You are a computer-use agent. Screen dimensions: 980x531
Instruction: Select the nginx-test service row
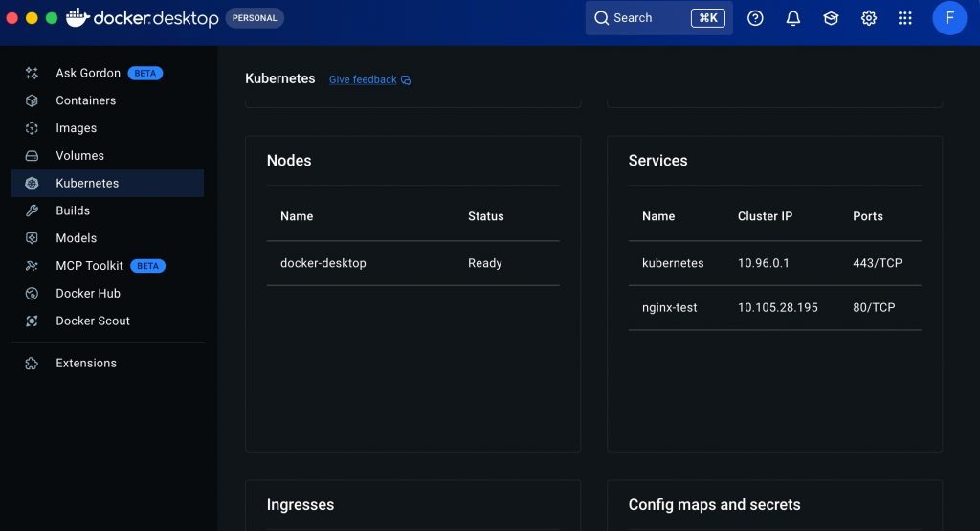pos(774,308)
